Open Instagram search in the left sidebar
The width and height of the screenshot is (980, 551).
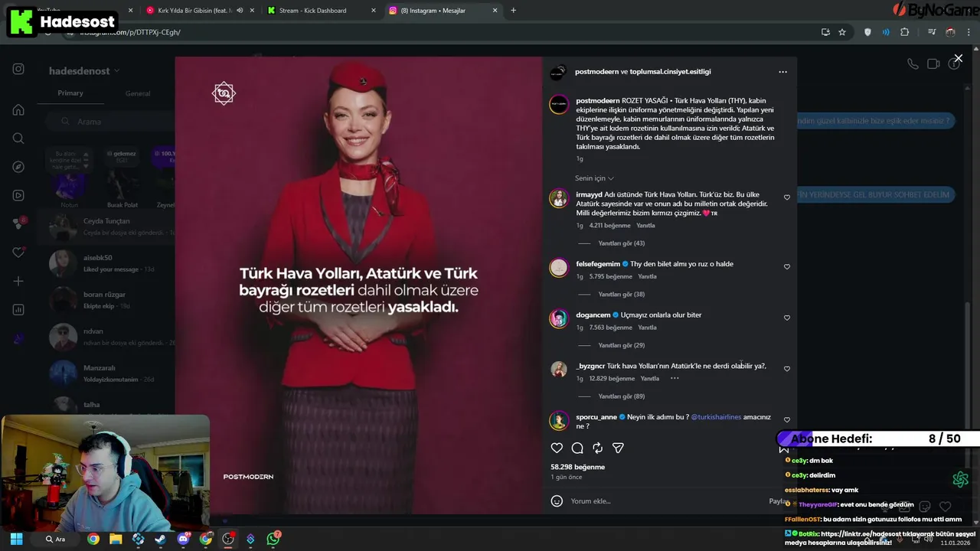click(x=18, y=139)
